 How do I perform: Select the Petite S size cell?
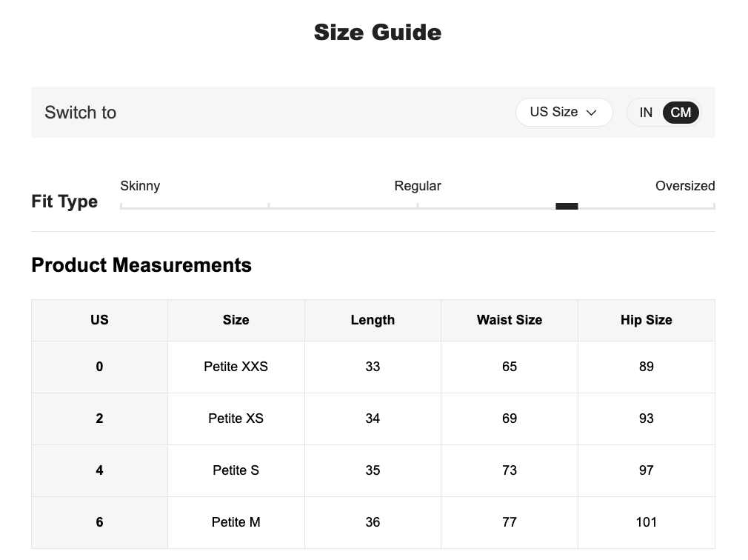tap(236, 470)
